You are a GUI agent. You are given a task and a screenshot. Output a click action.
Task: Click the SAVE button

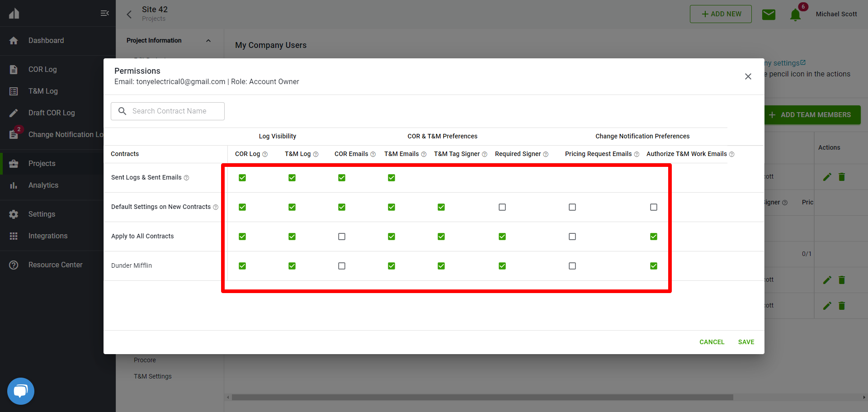[746, 342]
